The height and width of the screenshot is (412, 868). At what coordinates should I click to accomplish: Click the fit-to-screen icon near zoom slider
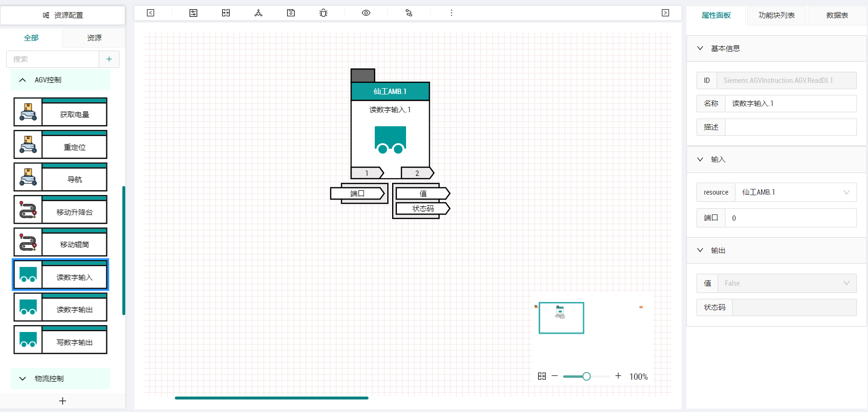(542, 376)
